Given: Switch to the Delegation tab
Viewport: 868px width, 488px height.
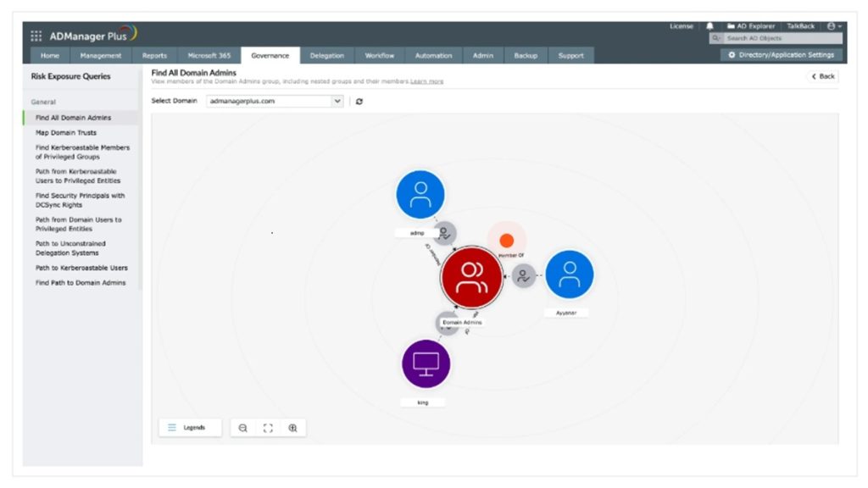Looking at the screenshot, I should (x=326, y=56).
